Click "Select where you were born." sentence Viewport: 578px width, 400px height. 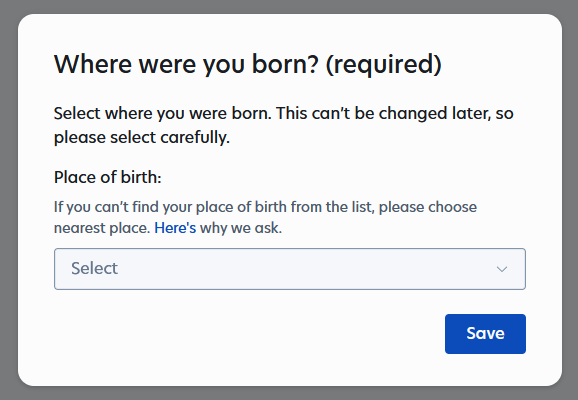click(x=163, y=113)
